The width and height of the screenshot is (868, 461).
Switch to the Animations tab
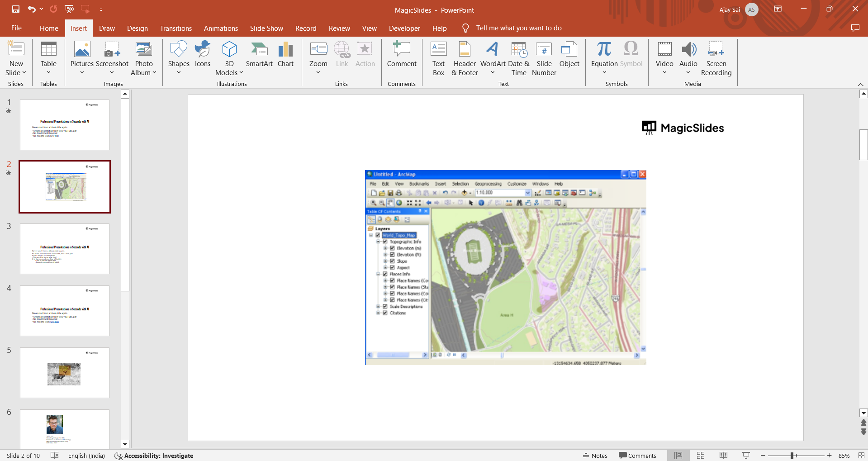221,28
